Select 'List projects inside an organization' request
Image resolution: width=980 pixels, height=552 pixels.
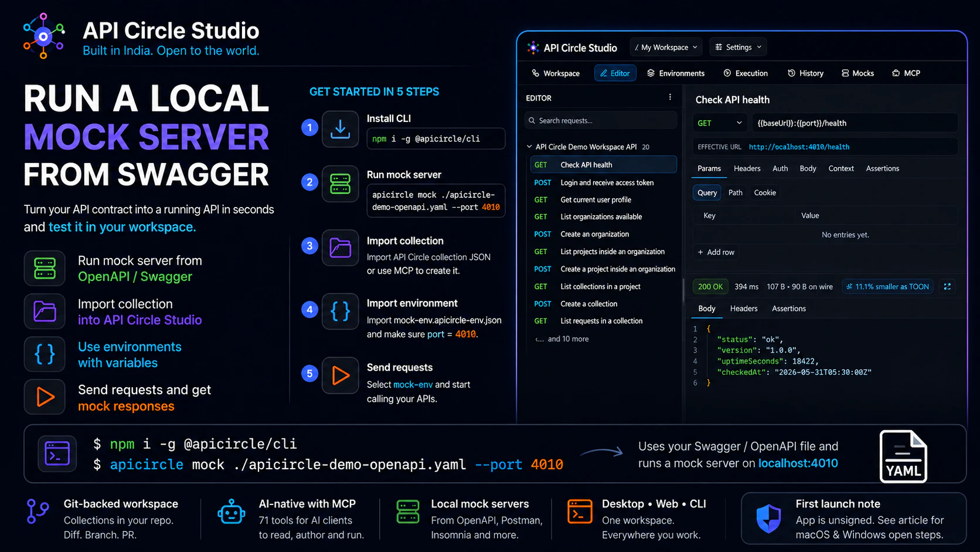(x=604, y=252)
